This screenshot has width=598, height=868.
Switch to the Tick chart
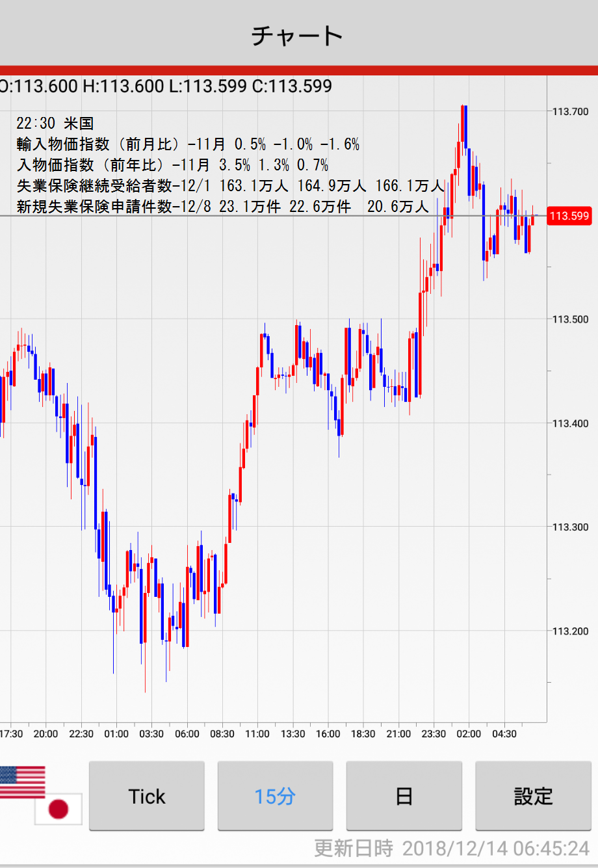147,796
